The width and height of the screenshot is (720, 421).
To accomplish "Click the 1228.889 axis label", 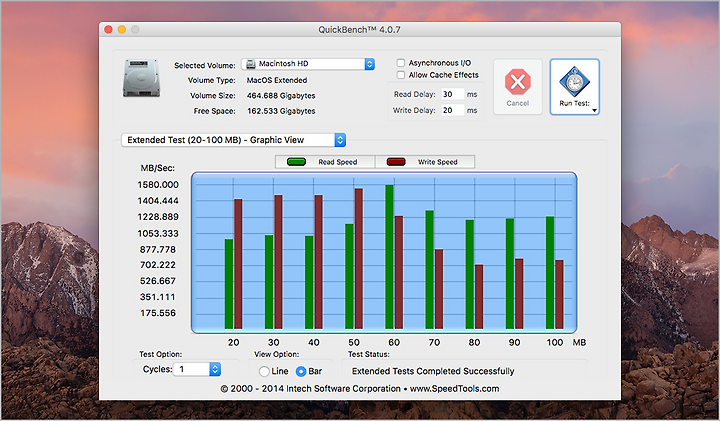I will (x=158, y=217).
